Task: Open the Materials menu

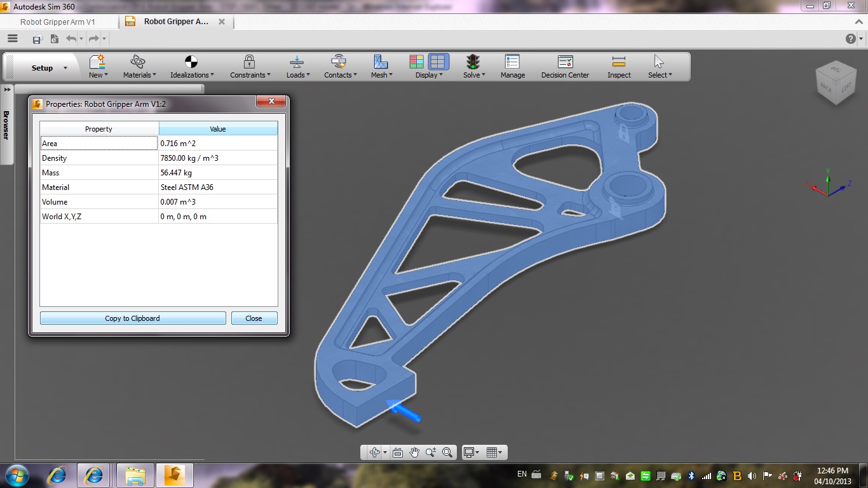Action: click(139, 67)
